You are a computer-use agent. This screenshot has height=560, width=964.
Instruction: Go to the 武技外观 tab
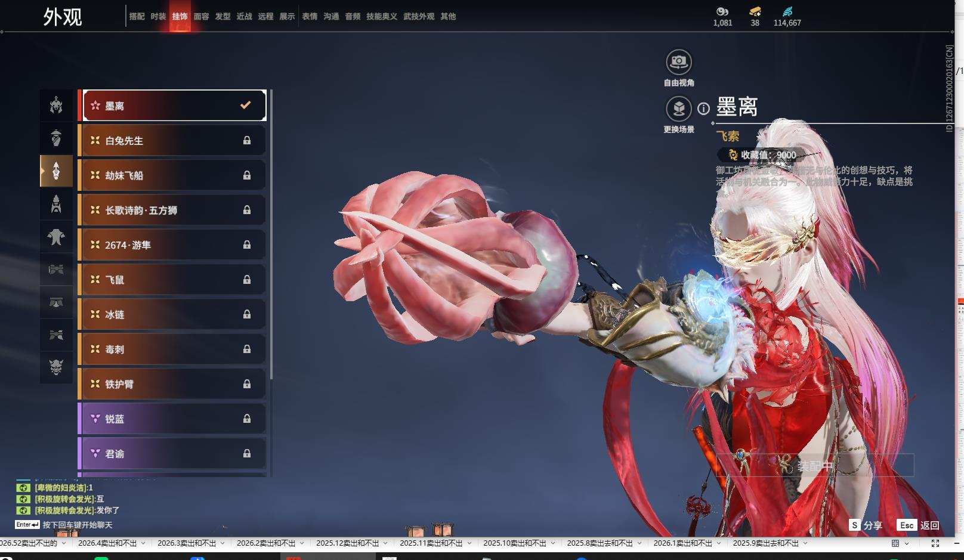point(419,17)
